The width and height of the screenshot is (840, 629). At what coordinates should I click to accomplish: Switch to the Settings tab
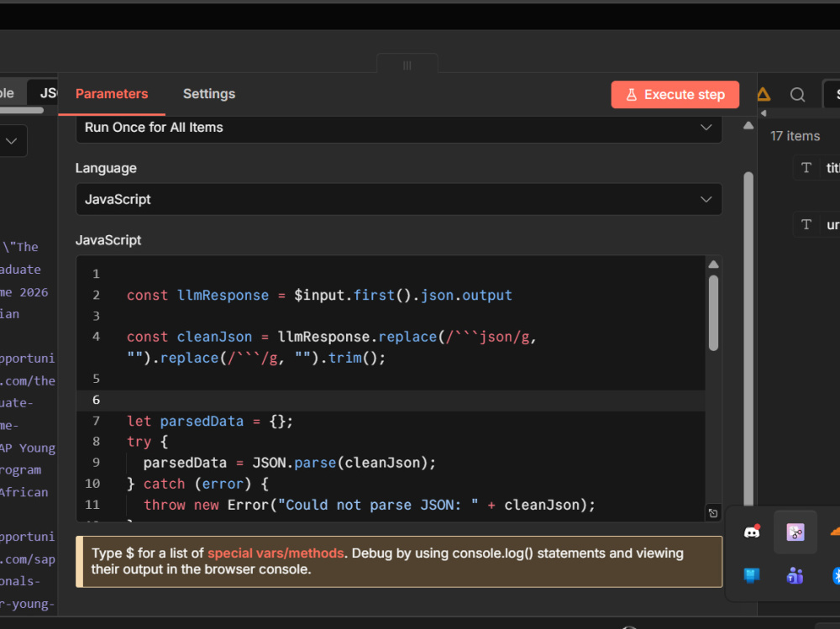pyautogui.click(x=209, y=94)
